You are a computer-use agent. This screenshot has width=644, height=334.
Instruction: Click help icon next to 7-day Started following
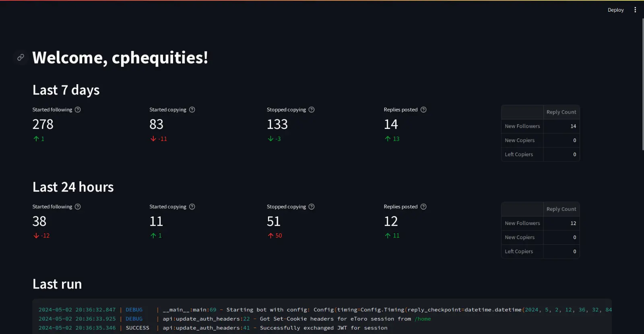pyautogui.click(x=78, y=110)
